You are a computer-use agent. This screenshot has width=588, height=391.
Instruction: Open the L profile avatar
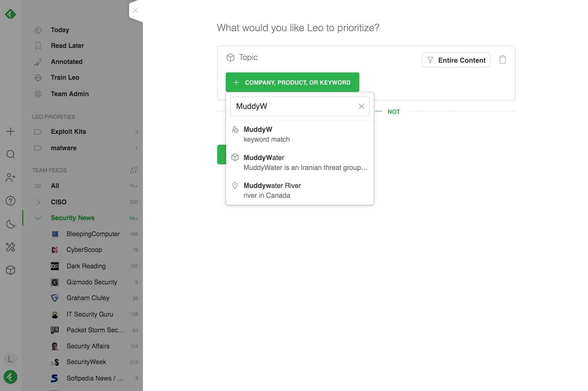click(10, 359)
